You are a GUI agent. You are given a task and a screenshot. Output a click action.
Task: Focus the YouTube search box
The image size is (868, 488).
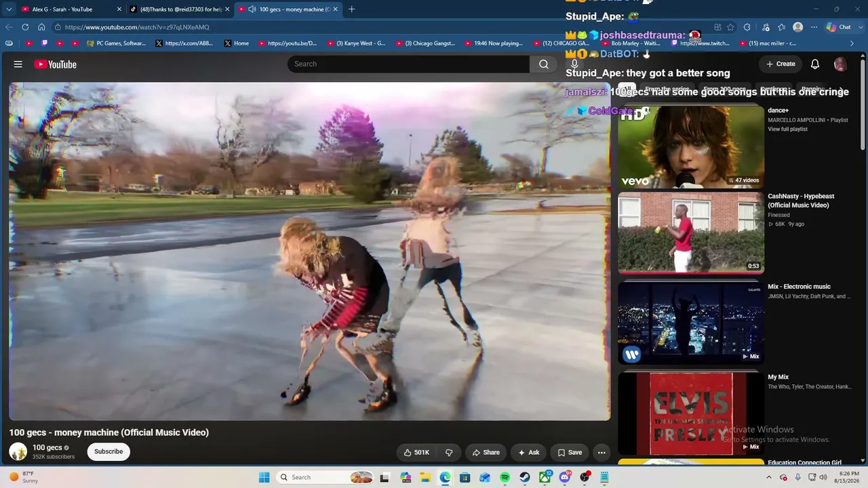408,64
